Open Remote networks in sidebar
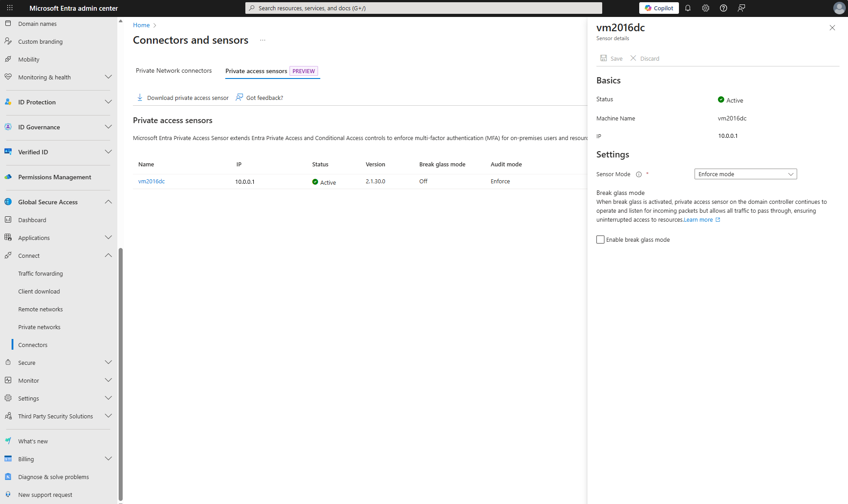 point(41,309)
